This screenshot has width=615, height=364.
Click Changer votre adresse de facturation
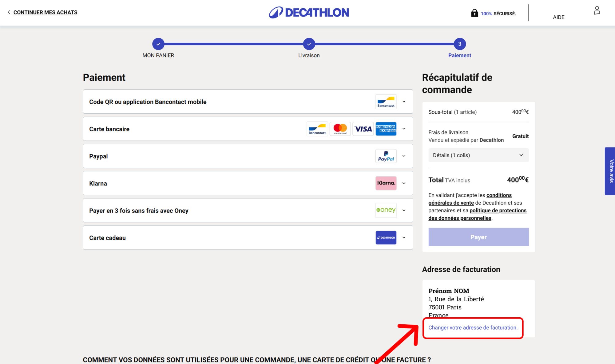click(473, 327)
